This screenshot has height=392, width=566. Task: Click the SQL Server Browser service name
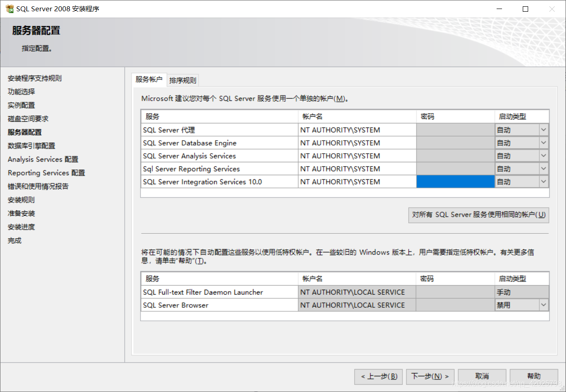(176, 305)
